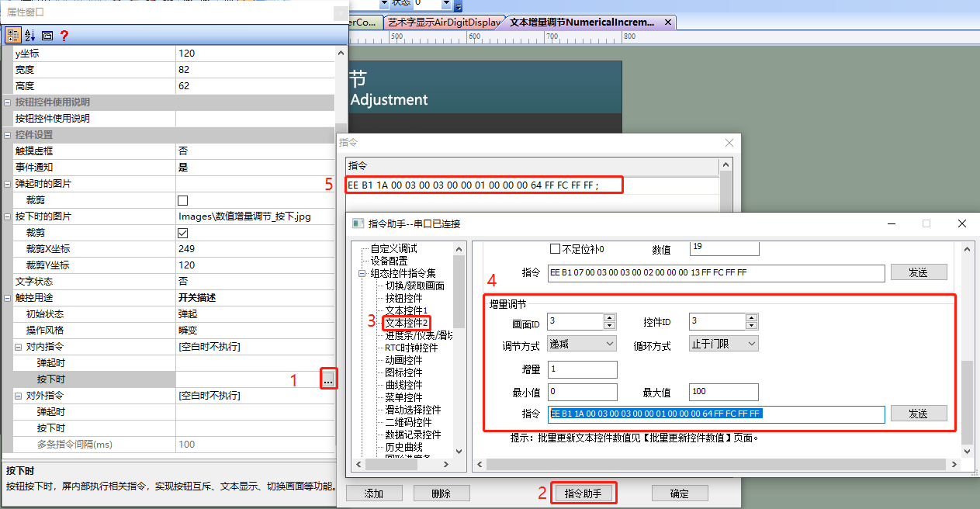This screenshot has width=980, height=509.
Task: Open the 状态 dropdown in the top toolbar
Action: coord(445,4)
